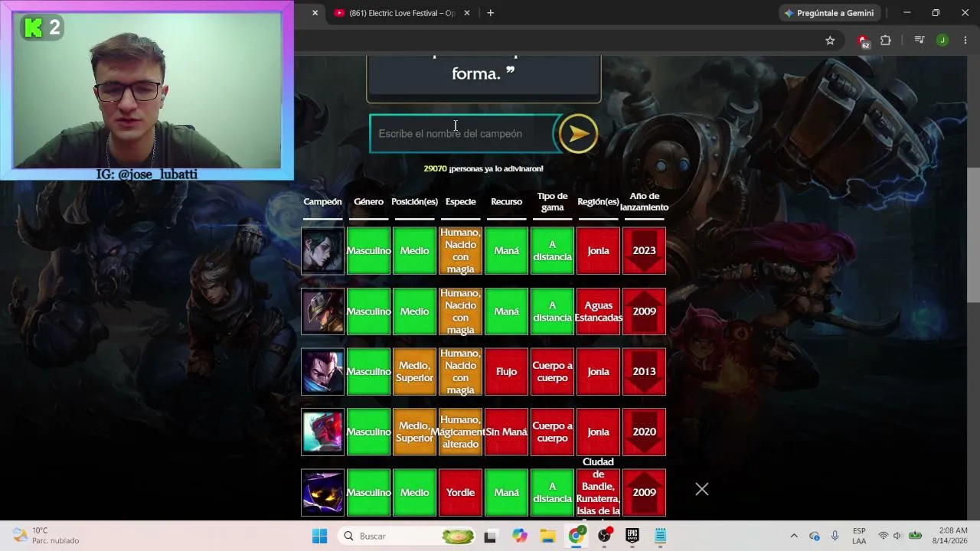Open File Explorer from the taskbar
Viewport: 980px width, 551px height.
point(547,536)
